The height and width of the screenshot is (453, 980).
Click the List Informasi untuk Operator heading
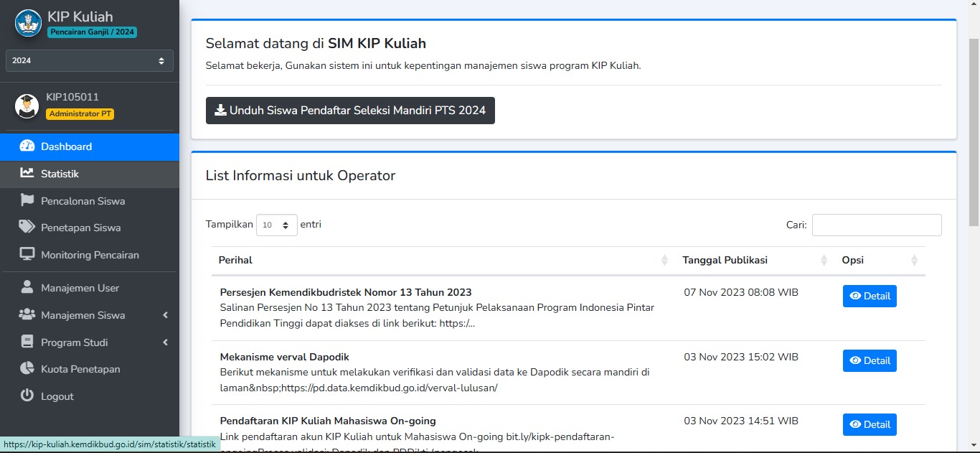coord(301,175)
